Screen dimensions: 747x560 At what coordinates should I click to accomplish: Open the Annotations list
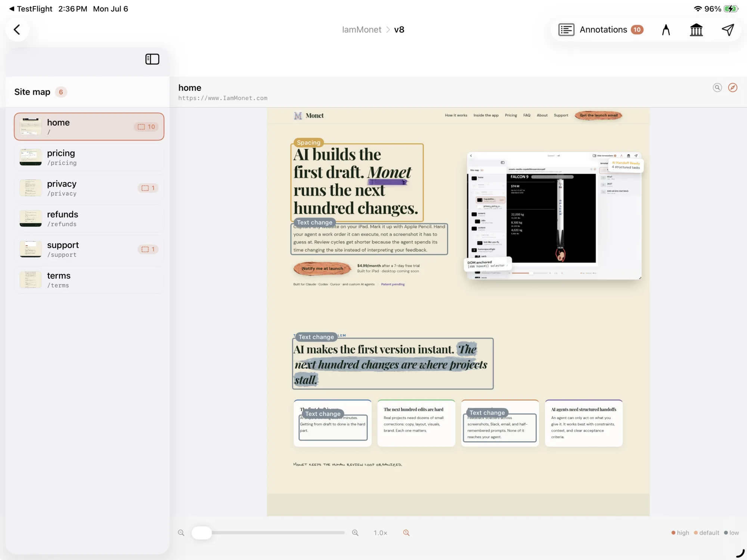(x=601, y=29)
